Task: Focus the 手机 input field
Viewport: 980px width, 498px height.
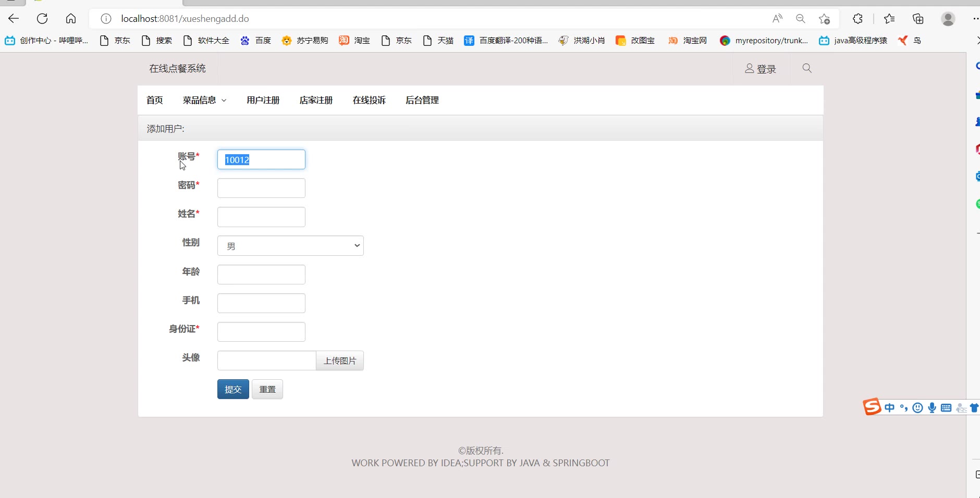Action: pos(261,303)
